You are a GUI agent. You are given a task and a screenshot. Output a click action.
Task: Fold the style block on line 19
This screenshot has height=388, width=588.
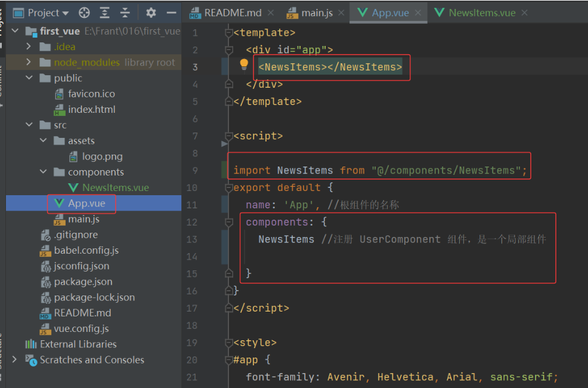point(229,343)
